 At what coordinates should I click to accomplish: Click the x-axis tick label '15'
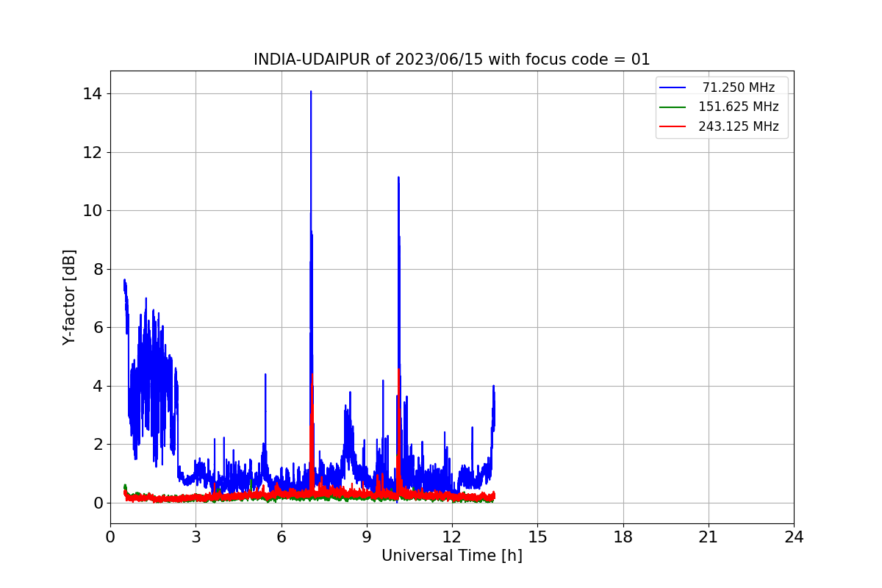[537, 537]
